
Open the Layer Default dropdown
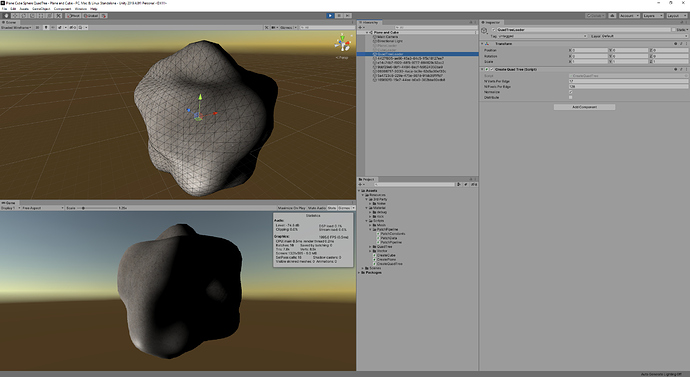click(644, 36)
